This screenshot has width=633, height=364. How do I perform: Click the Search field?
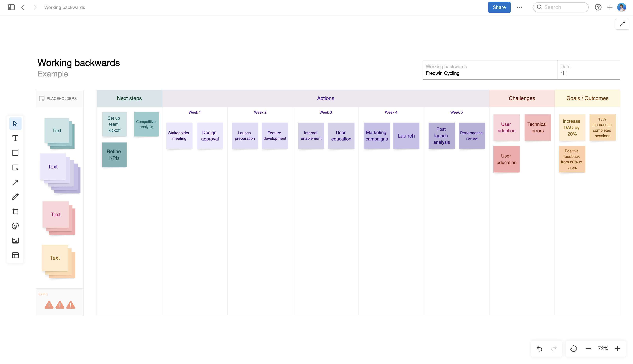coord(561,7)
